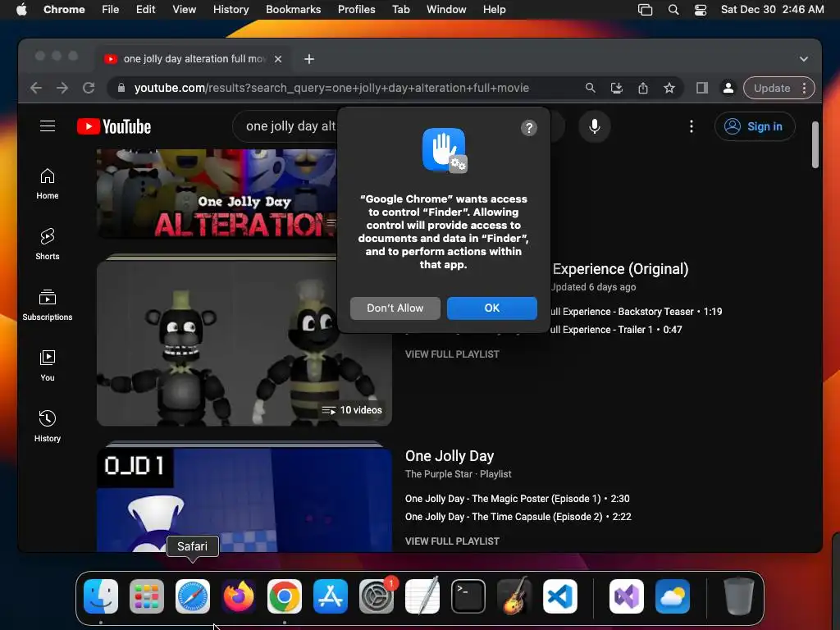Image resolution: width=840 pixels, height=630 pixels.
Task: Click the page vertical scrollbar
Action: click(x=815, y=144)
